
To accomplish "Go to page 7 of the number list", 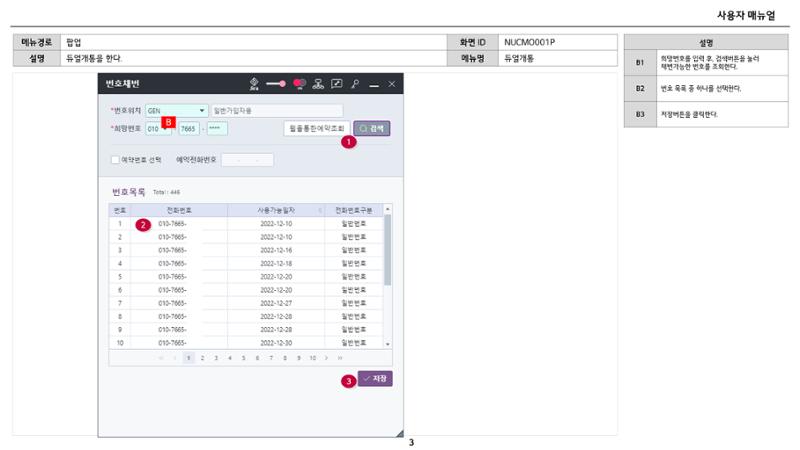I will point(271,358).
